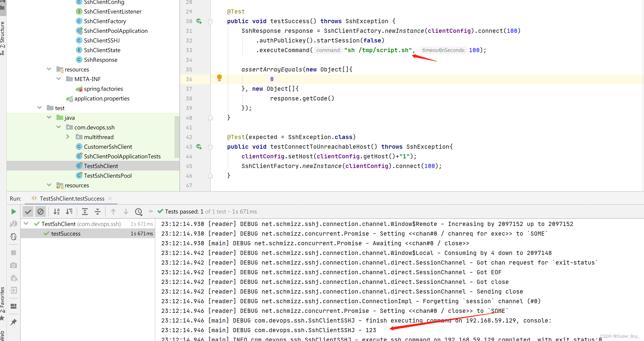Toggle Show Ignored tests button
644x341 pixels.
click(x=41, y=212)
